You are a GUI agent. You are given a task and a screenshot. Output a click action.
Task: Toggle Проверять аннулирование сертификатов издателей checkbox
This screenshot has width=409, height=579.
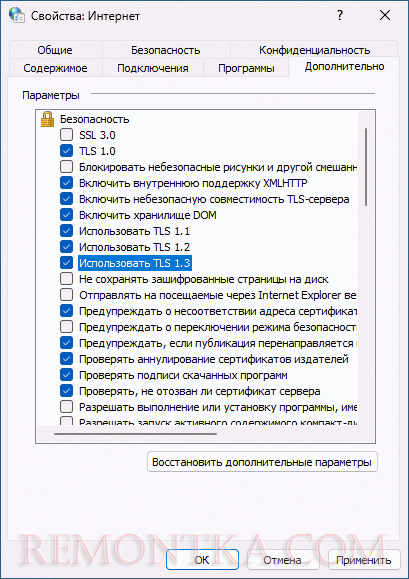[x=66, y=359]
